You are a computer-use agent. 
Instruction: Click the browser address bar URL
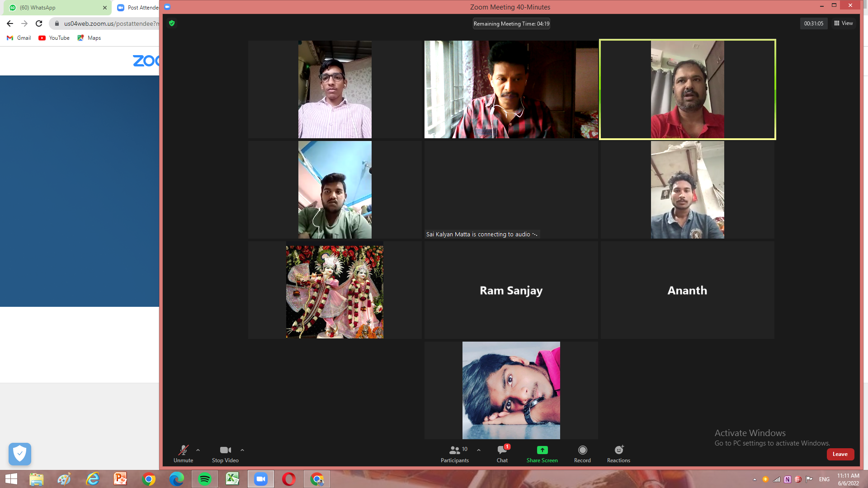point(111,23)
